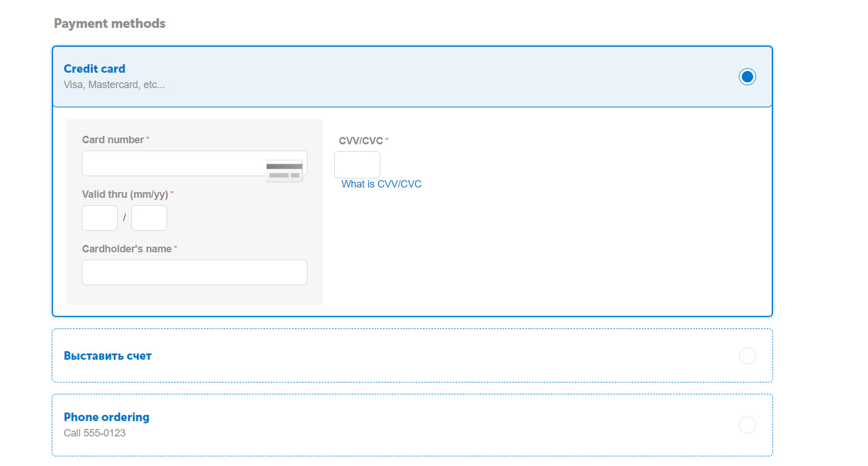This screenshot has height=466, width=868.
Task: Click the Выставить счет heading
Action: (107, 356)
